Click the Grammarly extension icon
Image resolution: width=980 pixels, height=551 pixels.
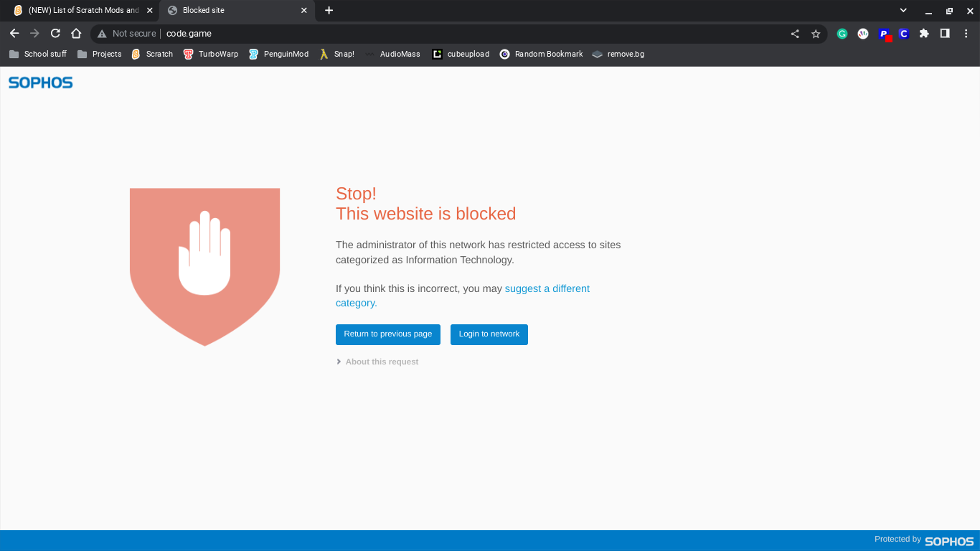(x=842, y=34)
